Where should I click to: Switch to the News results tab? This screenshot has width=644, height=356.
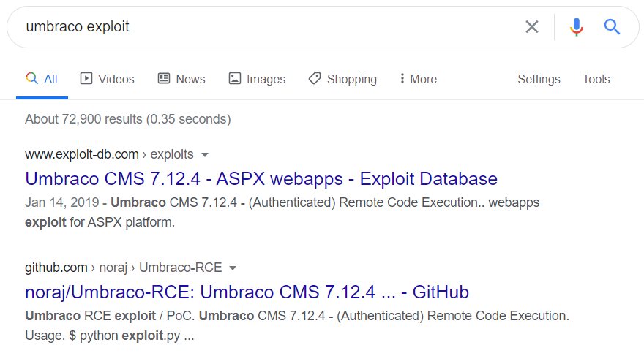pyautogui.click(x=181, y=79)
